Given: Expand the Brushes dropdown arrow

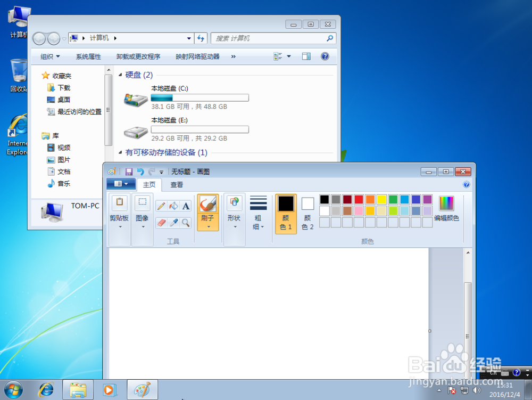Looking at the screenshot, I should tap(209, 227).
